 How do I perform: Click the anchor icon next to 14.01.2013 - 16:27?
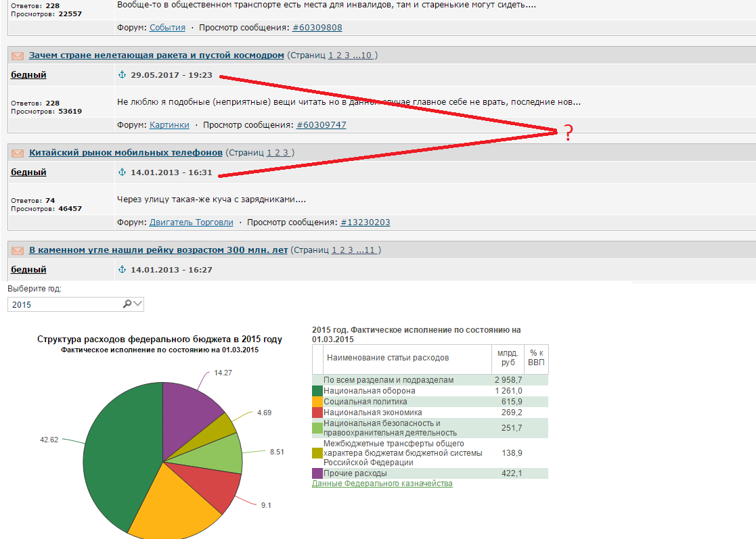(x=122, y=269)
